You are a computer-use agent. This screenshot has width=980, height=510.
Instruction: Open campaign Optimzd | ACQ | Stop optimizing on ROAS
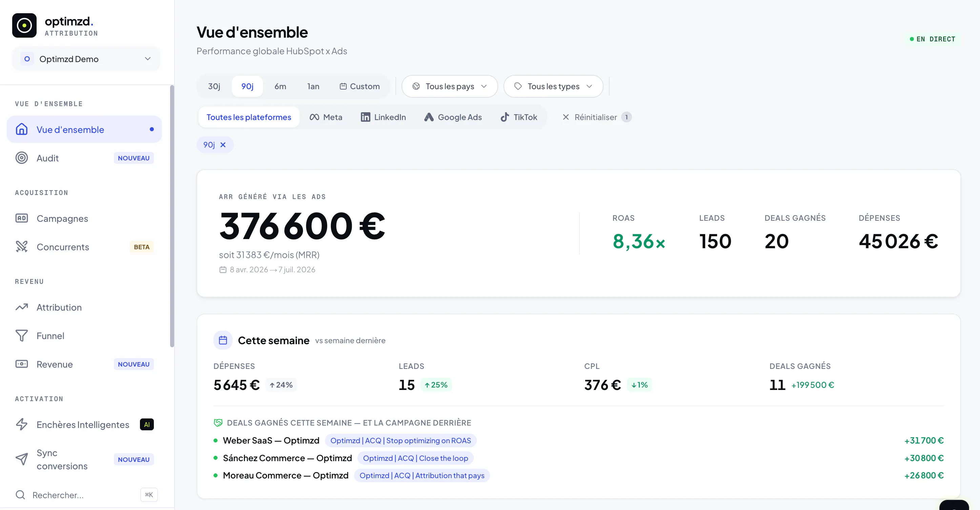pos(401,441)
